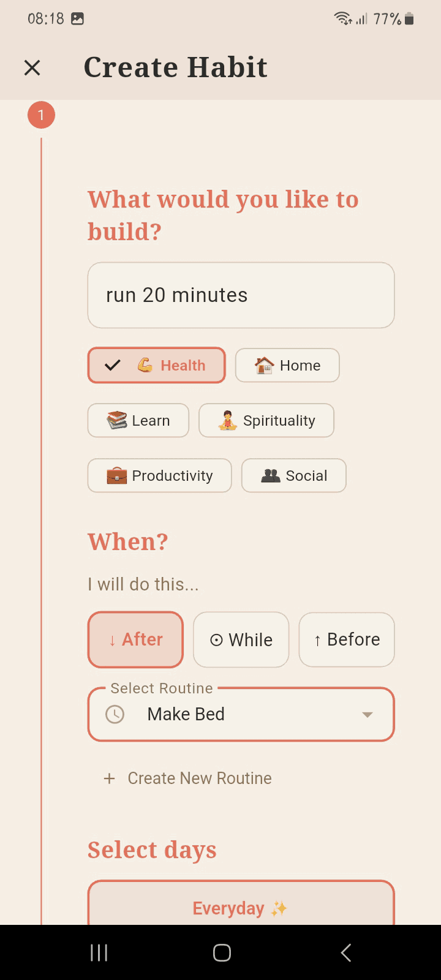Viewport: 441px width, 980px height.
Task: Select the After timing option
Action: 135,639
